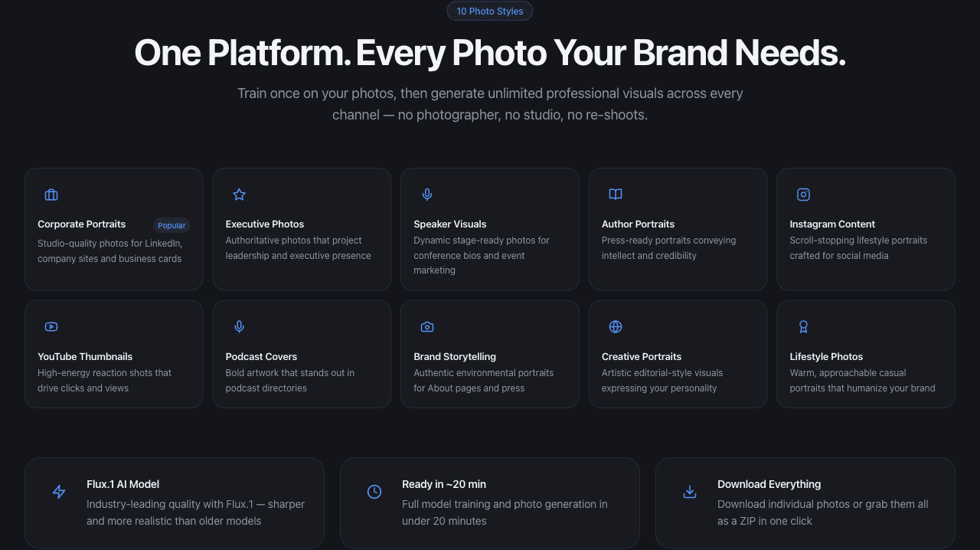Click the Download Everything feature card
Screen dimensions: 980x550
point(805,503)
